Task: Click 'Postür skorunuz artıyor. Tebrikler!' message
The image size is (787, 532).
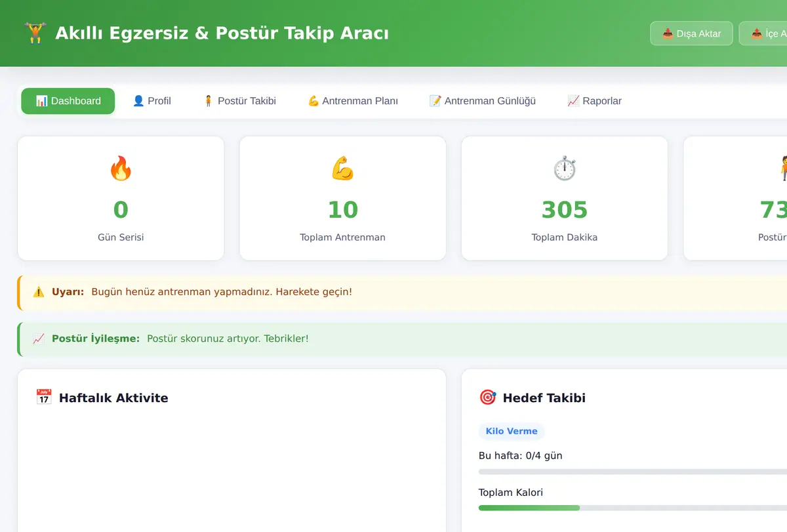Action: click(x=228, y=339)
